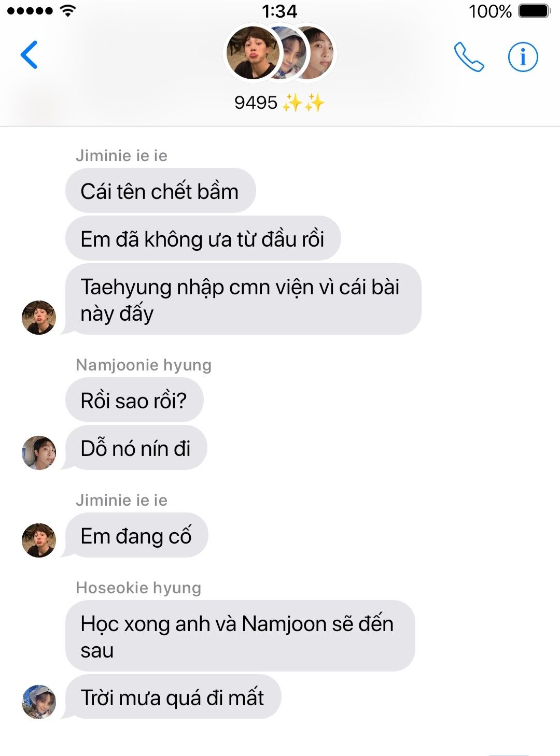Tap the sender label 'Namjoonie hyung'
This screenshot has width=560, height=756.
[x=144, y=365]
